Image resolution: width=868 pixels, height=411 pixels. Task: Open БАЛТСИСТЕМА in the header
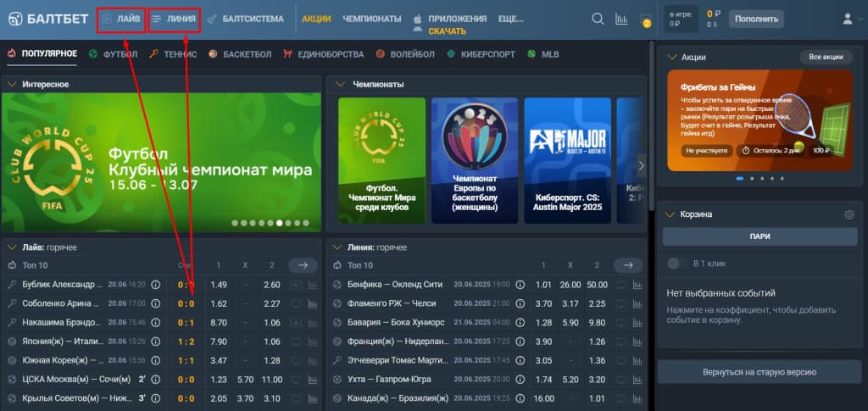[x=245, y=19]
